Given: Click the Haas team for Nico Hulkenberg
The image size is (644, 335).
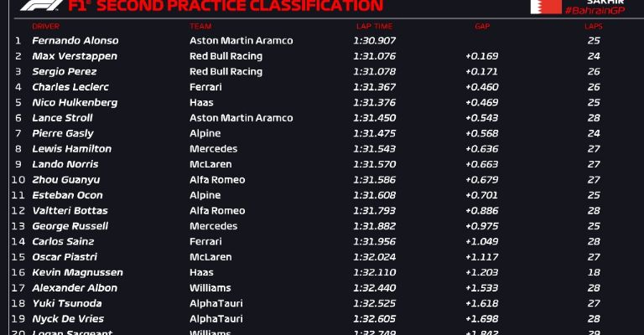Looking at the screenshot, I should tap(201, 102).
